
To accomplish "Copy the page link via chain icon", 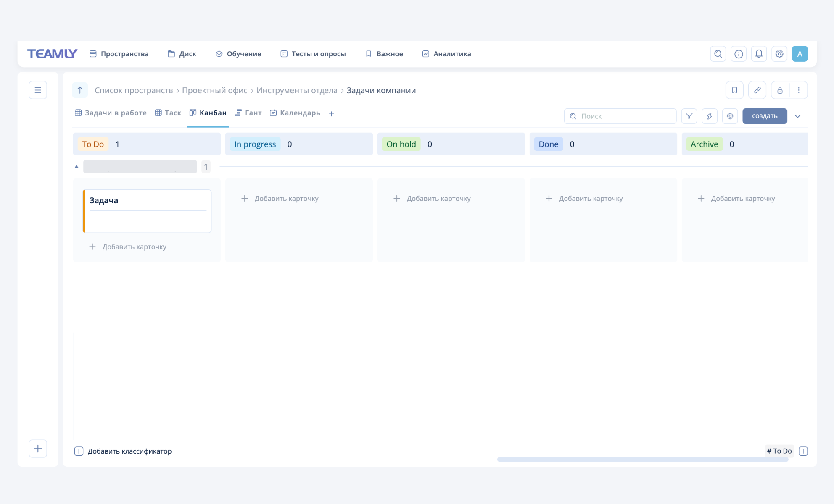I will tap(757, 90).
